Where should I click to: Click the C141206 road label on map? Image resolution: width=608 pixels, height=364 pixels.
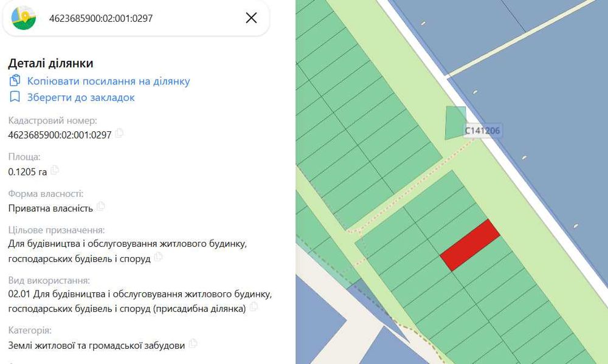click(x=483, y=131)
